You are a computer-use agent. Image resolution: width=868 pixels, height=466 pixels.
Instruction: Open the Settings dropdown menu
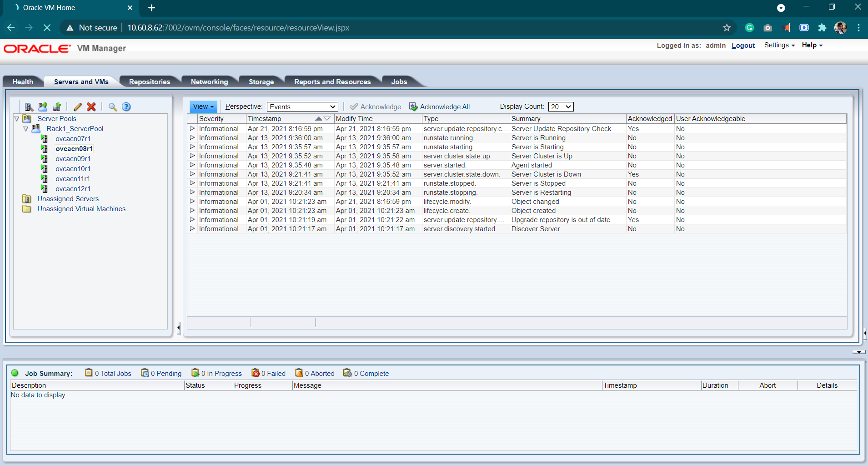779,45
